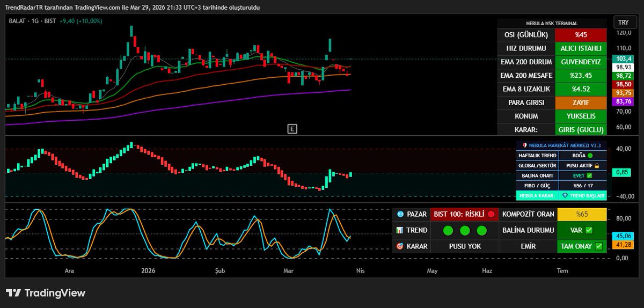This screenshot has width=644, height=308.
Task: Click the Ara label on time axis
Action: click(x=69, y=270)
